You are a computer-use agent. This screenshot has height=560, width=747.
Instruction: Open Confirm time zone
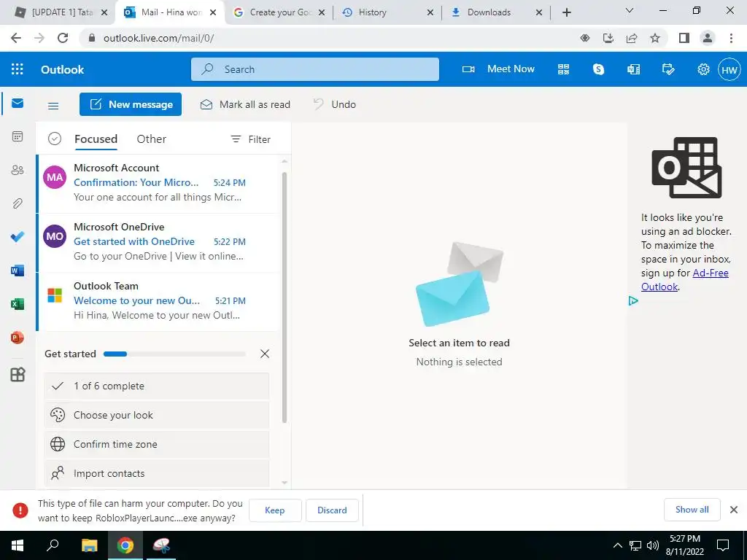point(157,444)
